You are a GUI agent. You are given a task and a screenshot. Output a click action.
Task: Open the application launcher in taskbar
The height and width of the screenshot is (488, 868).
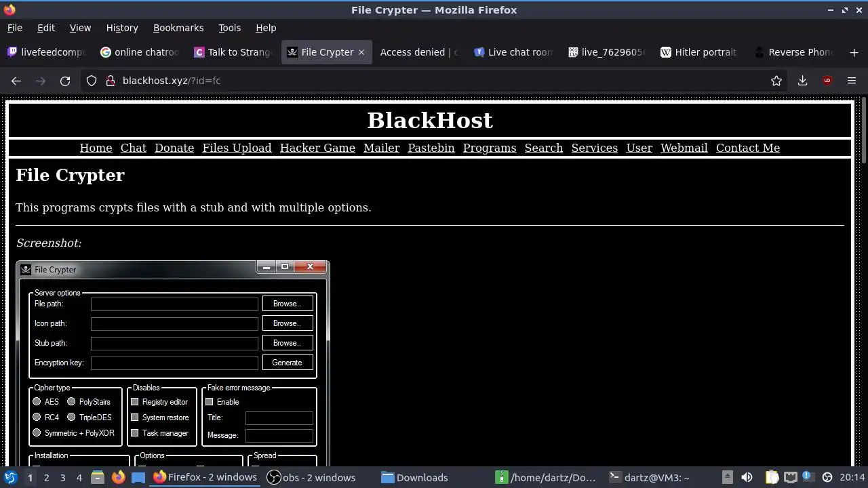pos(9,477)
